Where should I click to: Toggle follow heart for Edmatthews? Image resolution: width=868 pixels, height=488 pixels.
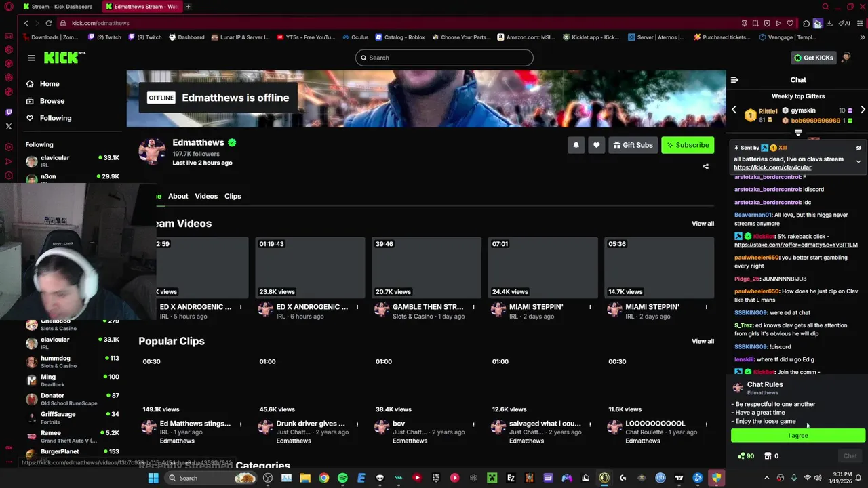tap(596, 145)
